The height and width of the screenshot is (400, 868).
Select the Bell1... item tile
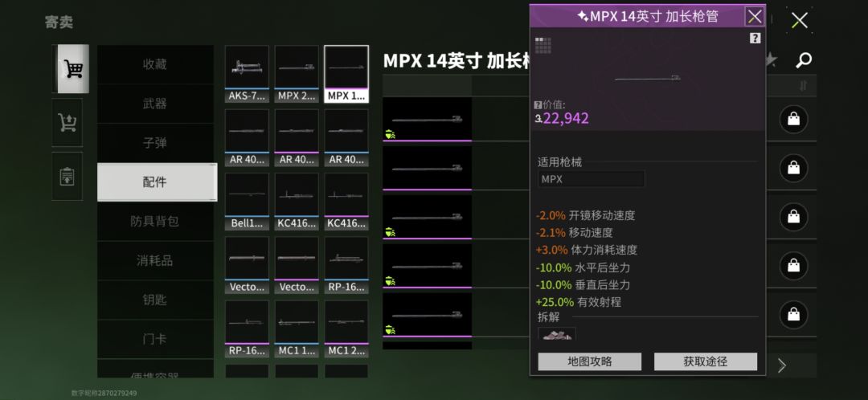(247, 202)
